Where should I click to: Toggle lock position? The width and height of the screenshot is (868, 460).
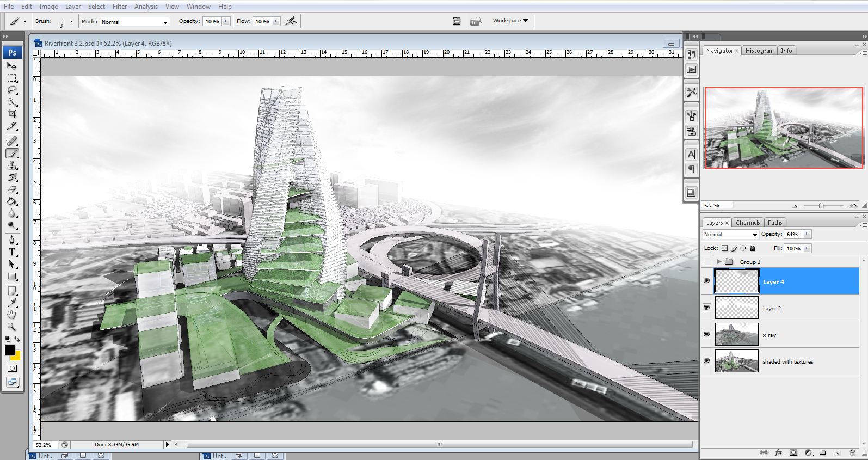pos(743,248)
